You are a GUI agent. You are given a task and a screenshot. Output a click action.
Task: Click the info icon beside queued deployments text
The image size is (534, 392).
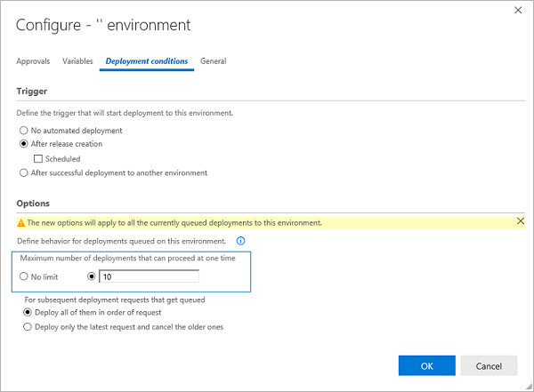click(x=240, y=241)
